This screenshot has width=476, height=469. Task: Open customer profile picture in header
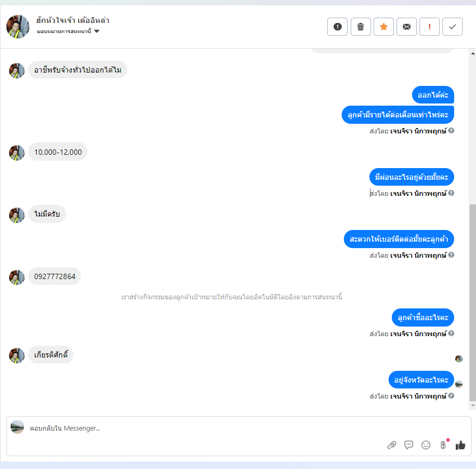click(18, 27)
